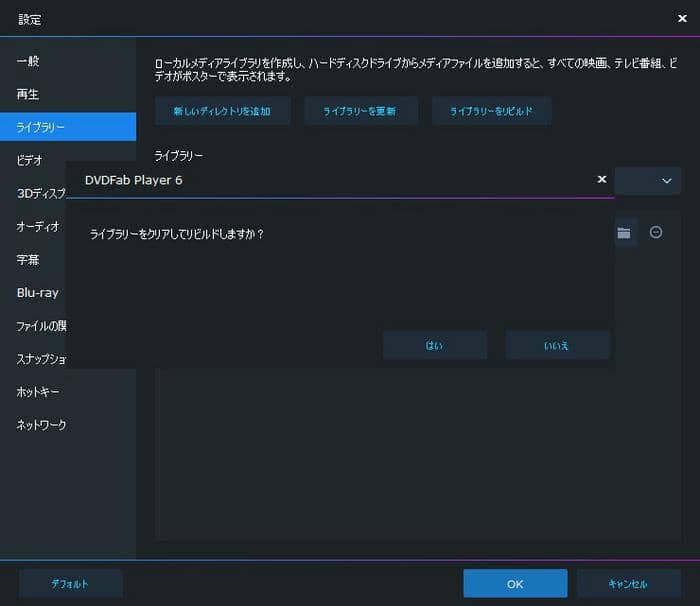Viewport: 700px width, 606px height.
Task: Close the DVDFab Player 6 dialog
Action: tap(602, 179)
